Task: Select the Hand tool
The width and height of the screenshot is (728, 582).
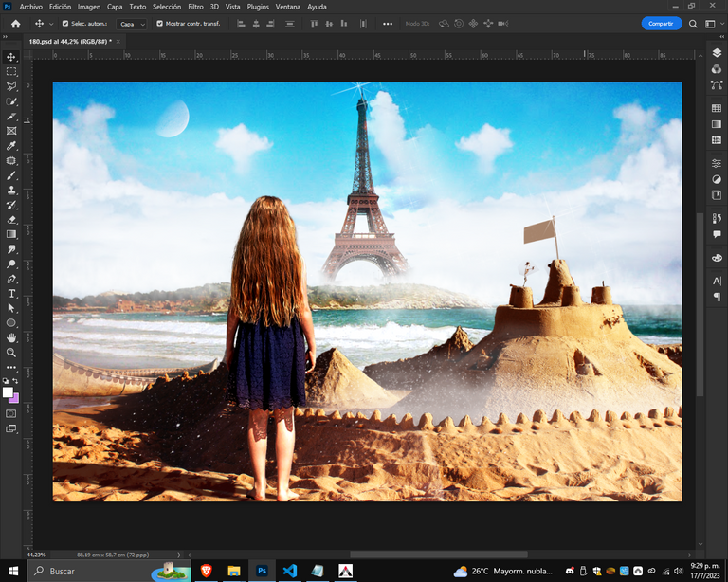Action: coord(11,337)
